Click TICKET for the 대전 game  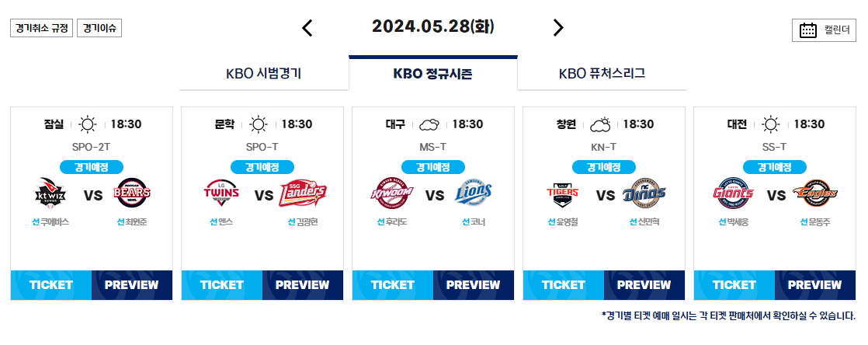coord(734,285)
